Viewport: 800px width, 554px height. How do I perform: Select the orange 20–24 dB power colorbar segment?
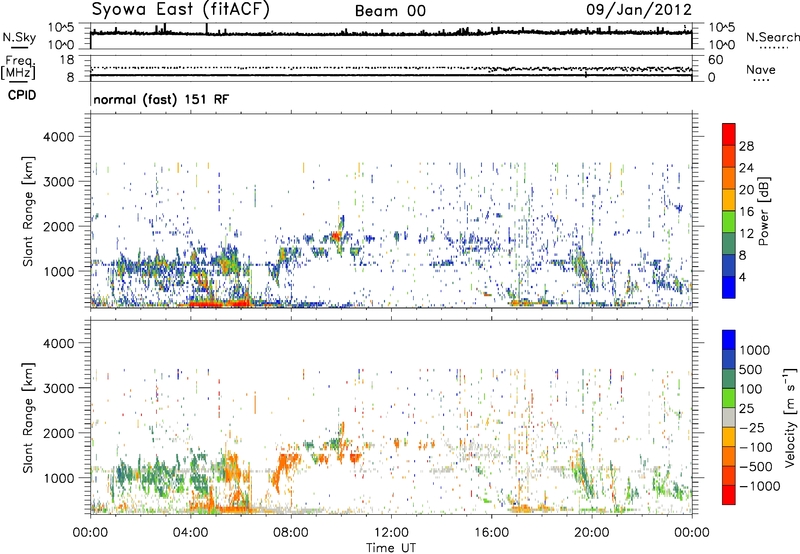tap(729, 178)
